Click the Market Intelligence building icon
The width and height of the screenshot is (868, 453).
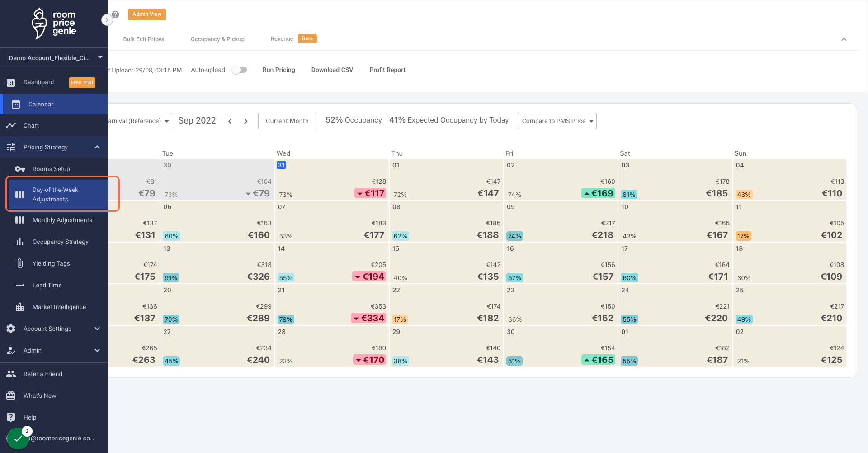point(20,307)
